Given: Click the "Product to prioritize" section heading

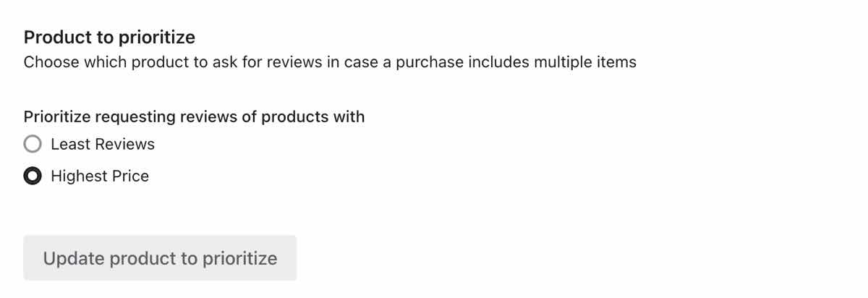Looking at the screenshot, I should (109, 37).
